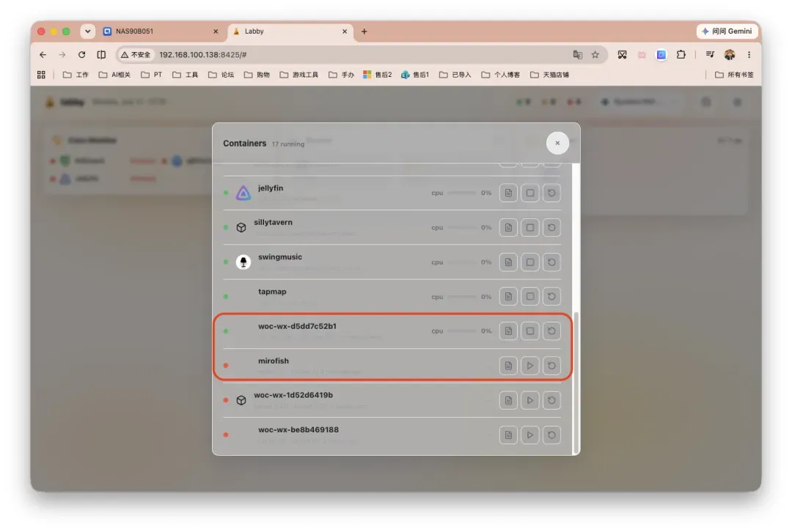Restart the tapmap container
Viewport: 792px width, 532px height.
551,296
